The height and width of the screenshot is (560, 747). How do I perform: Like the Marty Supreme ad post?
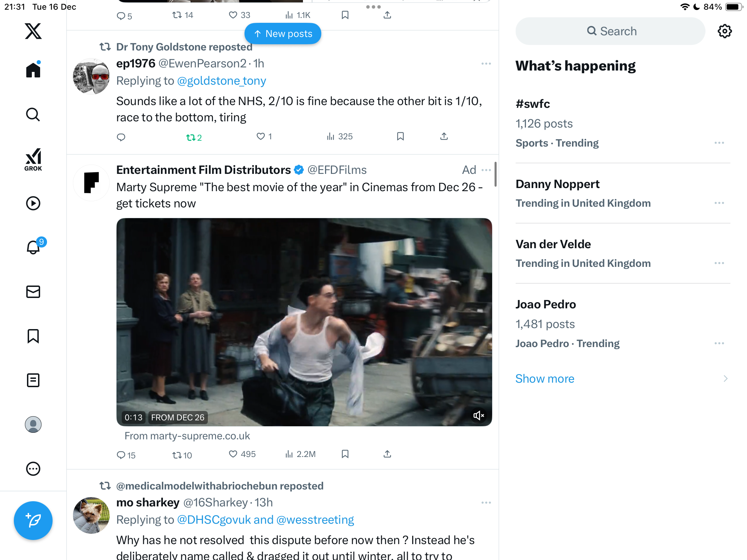coord(233,454)
